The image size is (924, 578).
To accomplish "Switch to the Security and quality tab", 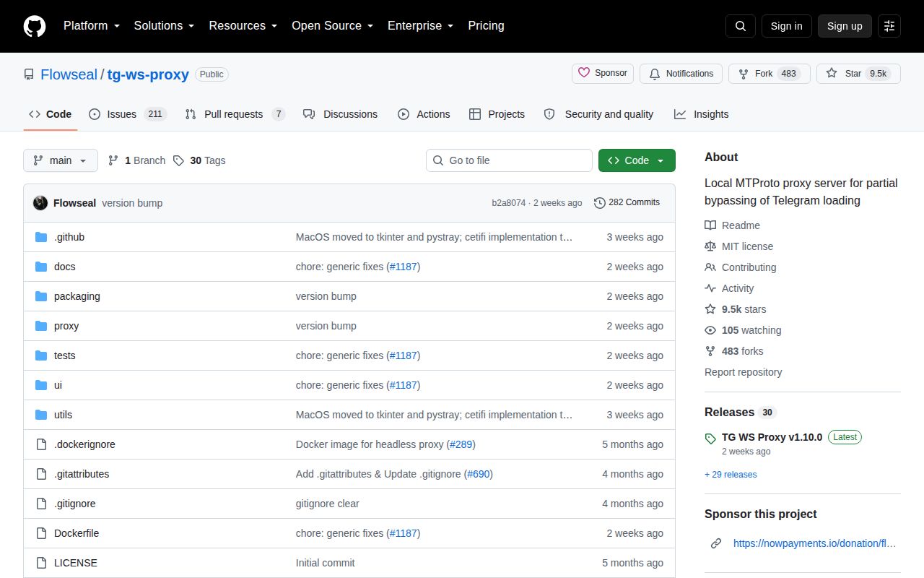I will pos(598,114).
